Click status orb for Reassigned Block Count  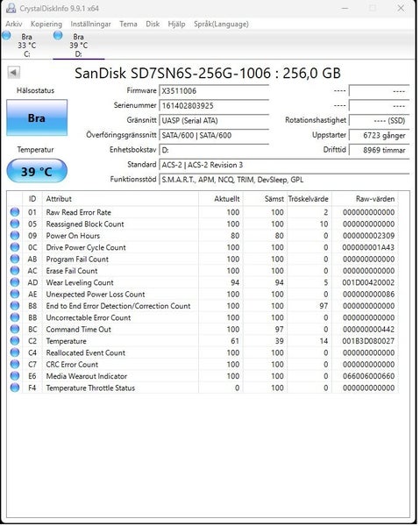click(x=15, y=224)
